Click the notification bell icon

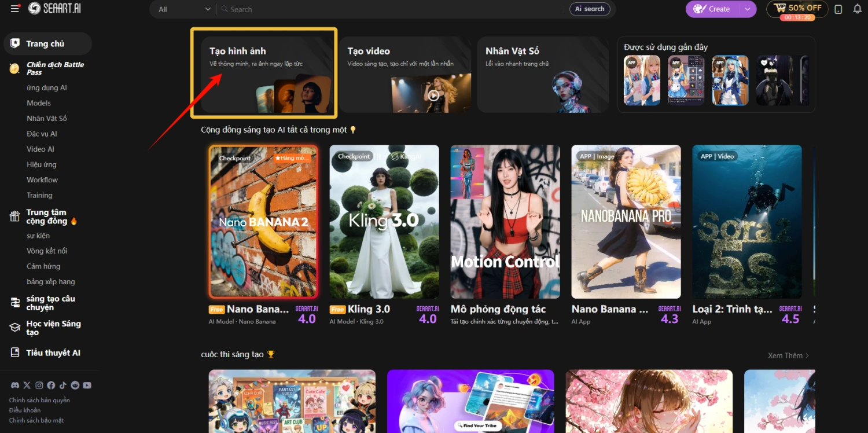tap(857, 9)
